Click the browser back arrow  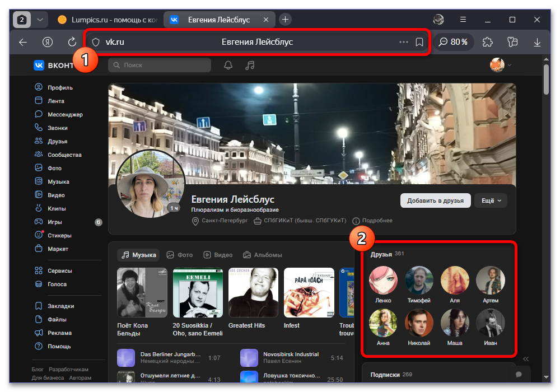click(x=23, y=42)
